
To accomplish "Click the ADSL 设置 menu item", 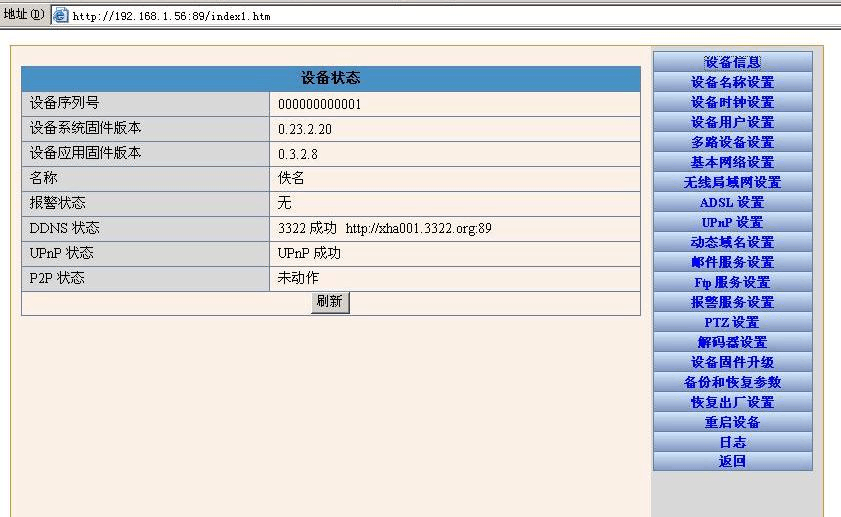I will [732, 202].
